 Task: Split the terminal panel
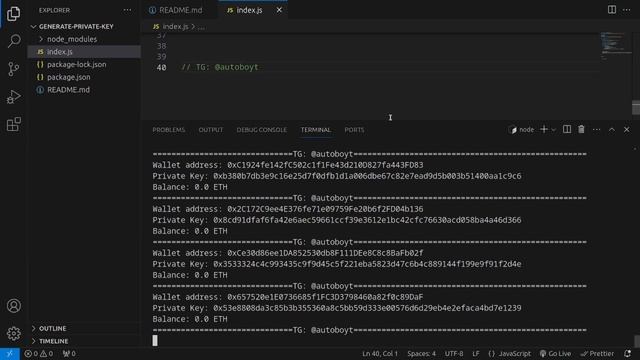click(x=567, y=129)
